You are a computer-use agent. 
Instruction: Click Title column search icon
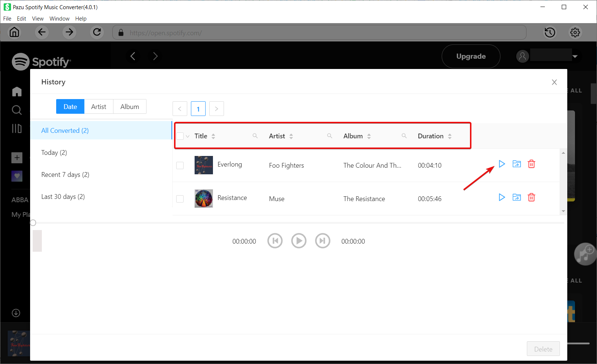point(255,136)
